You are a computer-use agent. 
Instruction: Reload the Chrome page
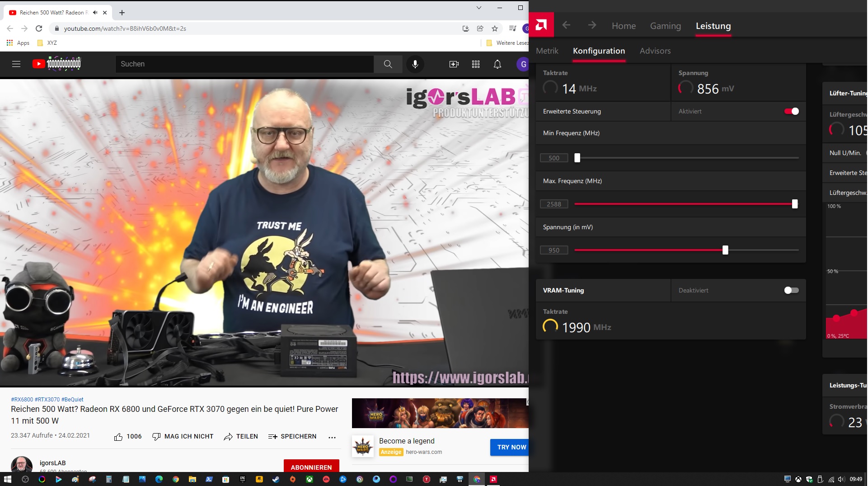39,28
